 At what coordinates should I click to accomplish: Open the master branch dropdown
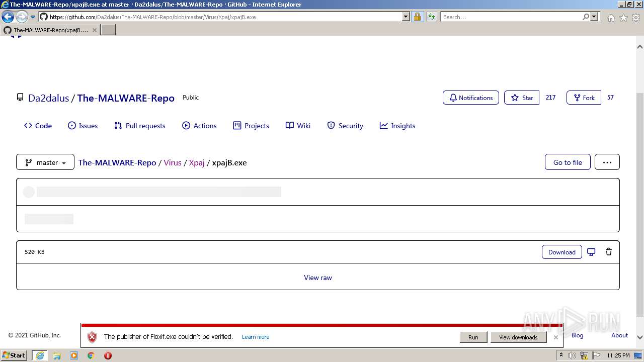click(x=45, y=162)
